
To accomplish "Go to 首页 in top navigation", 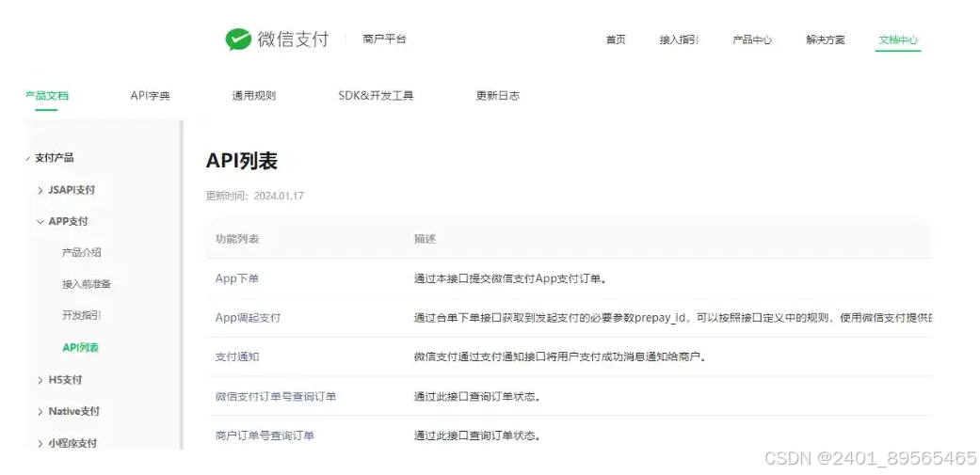I will [x=616, y=40].
